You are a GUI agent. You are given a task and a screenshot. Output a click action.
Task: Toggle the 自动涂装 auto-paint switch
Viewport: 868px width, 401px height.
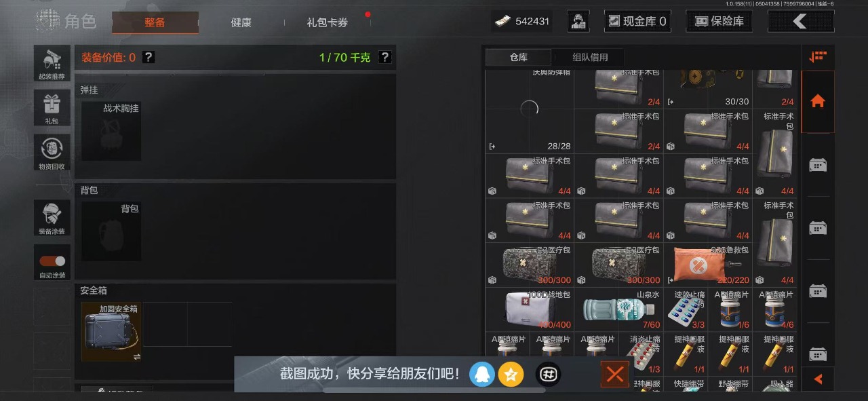pos(52,261)
